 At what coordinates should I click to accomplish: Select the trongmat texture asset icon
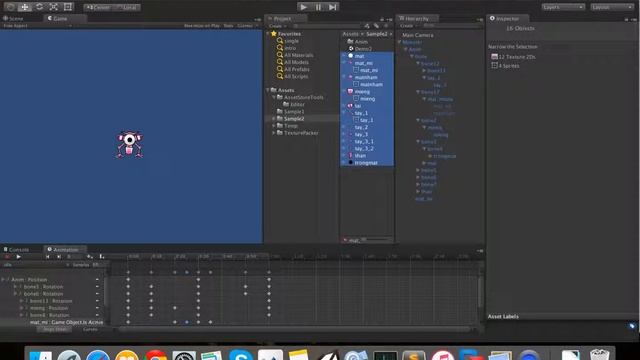click(350, 163)
